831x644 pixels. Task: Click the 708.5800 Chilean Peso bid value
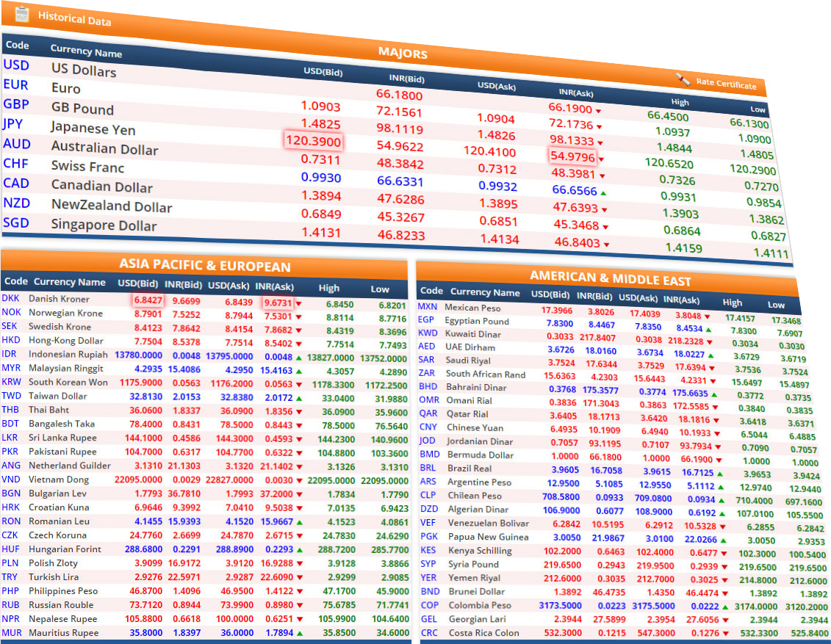coord(561,497)
